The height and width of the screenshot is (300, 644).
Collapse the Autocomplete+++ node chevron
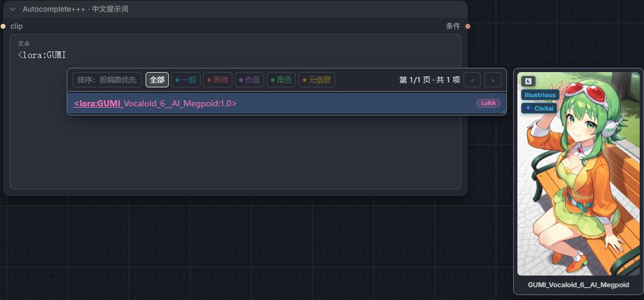(13, 9)
